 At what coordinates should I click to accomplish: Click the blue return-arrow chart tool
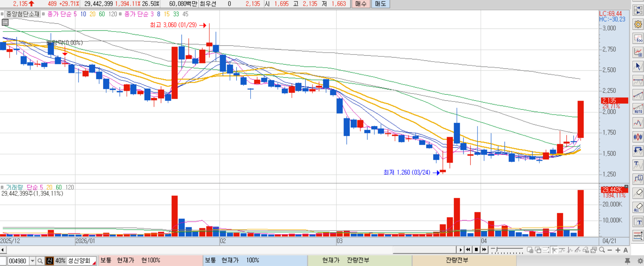(x=638, y=151)
